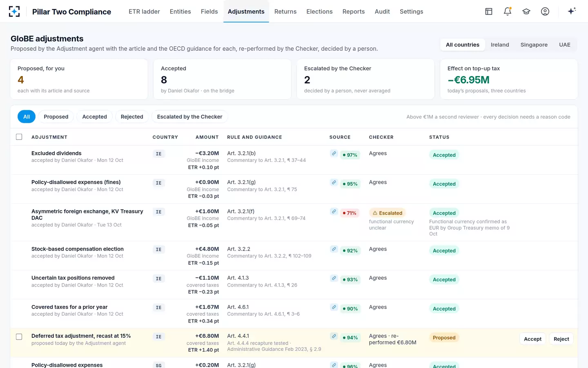Open the Reports tab

click(354, 11)
